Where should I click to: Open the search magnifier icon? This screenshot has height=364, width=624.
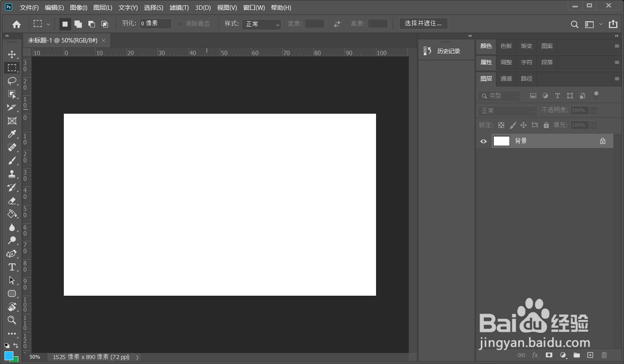[x=574, y=24]
